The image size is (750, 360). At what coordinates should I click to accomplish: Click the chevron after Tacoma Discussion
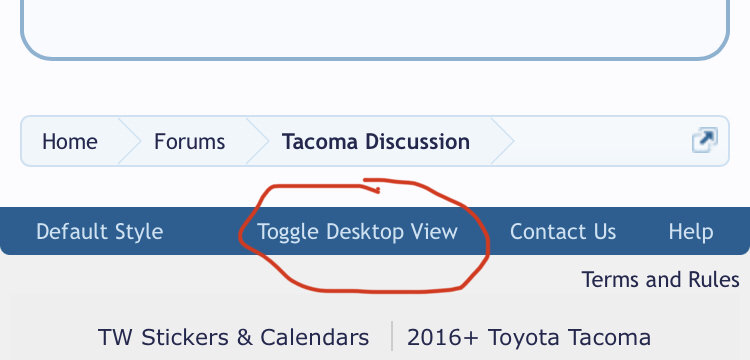tap(502, 141)
